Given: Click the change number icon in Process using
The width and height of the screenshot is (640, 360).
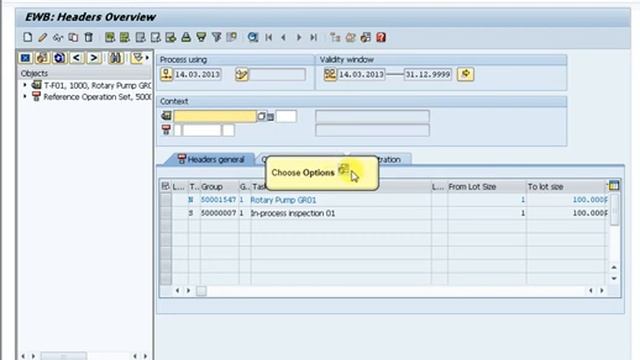Looking at the screenshot, I should pyautogui.click(x=242, y=74).
